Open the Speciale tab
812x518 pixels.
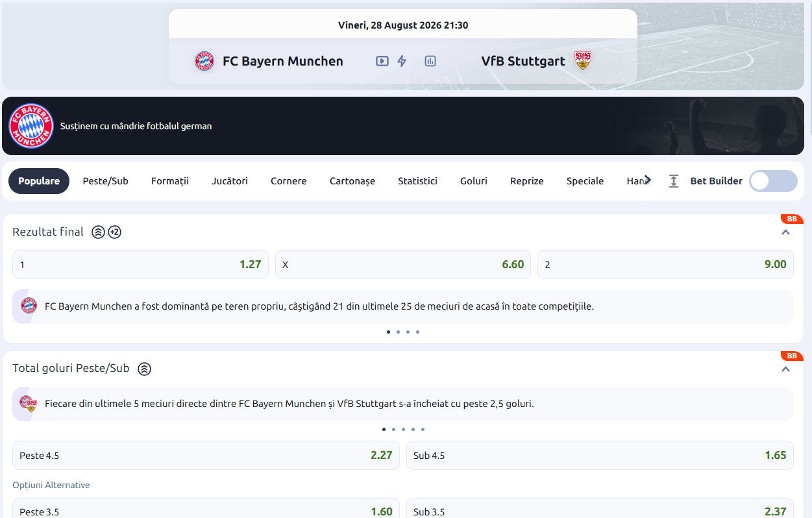(585, 181)
